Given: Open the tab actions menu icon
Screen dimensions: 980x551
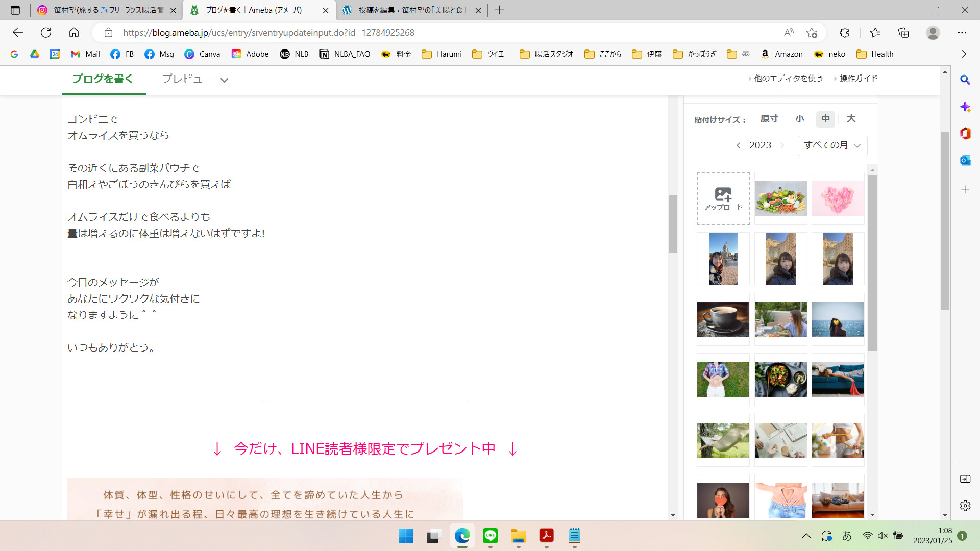Looking at the screenshot, I should (15, 10).
